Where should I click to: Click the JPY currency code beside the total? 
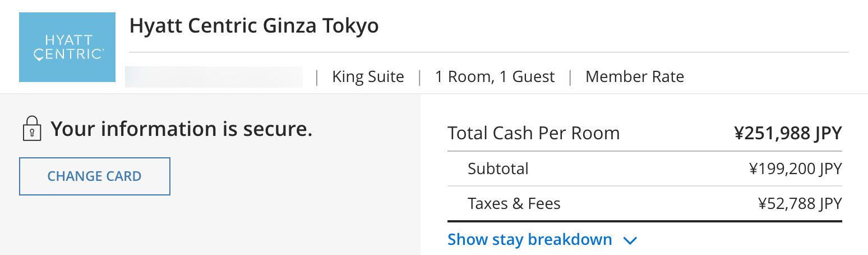point(828,133)
